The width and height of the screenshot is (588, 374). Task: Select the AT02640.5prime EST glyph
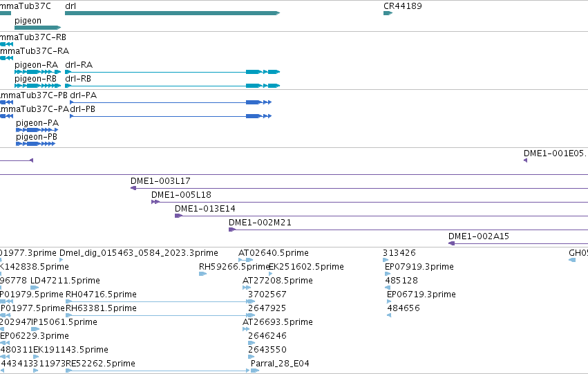(245, 259)
